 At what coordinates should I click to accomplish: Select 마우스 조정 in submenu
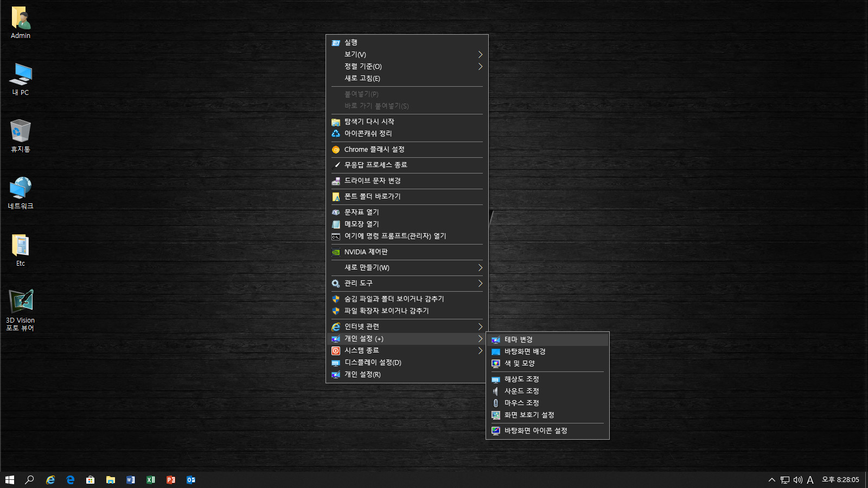547,403
